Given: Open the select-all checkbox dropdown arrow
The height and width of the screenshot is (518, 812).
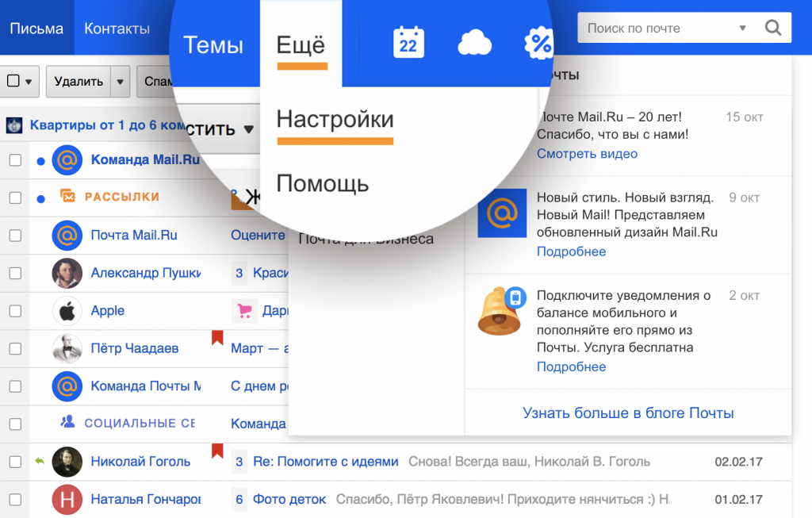Looking at the screenshot, I should click(29, 81).
